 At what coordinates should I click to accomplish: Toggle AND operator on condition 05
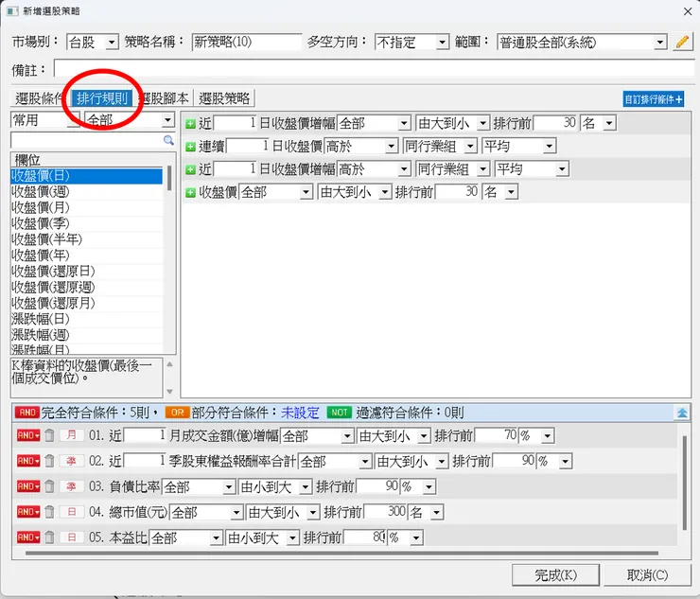28,537
